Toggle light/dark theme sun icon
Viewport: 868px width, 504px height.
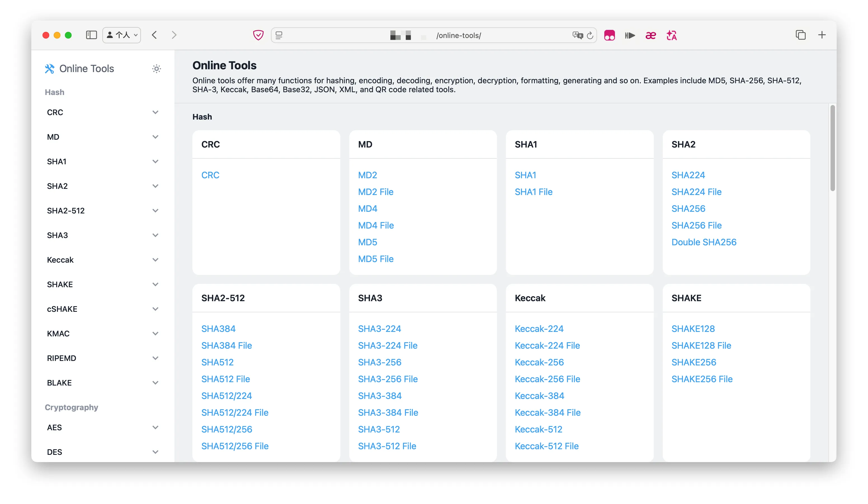pyautogui.click(x=157, y=69)
